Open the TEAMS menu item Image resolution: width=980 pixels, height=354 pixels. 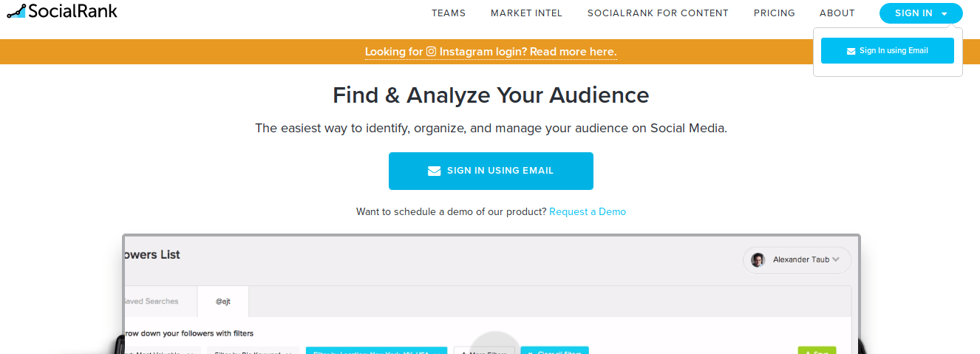click(449, 13)
